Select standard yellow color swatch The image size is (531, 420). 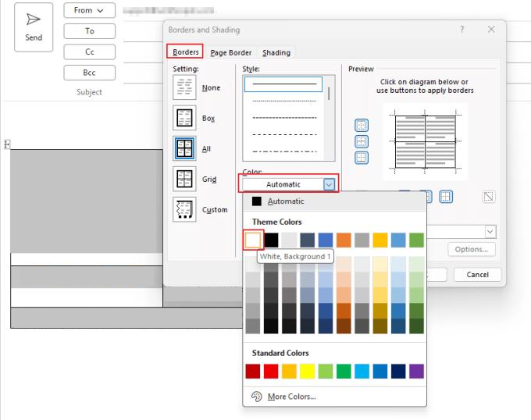click(x=308, y=372)
